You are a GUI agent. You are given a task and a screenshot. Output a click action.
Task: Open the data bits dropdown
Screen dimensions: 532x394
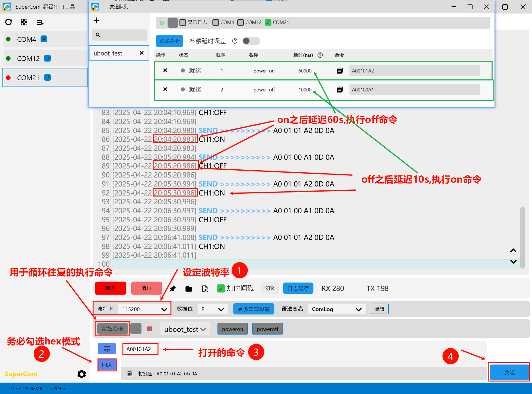212,309
